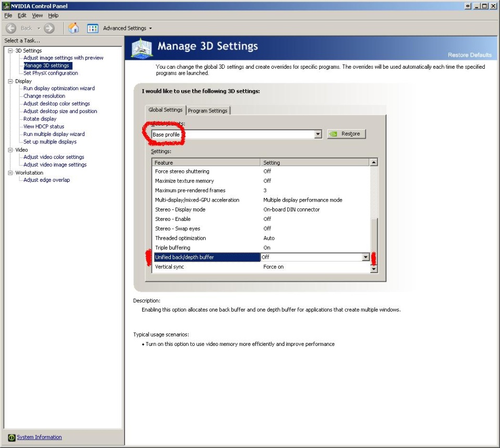Open the Edit menu
Screen dimensions: 500x448
(22, 15)
